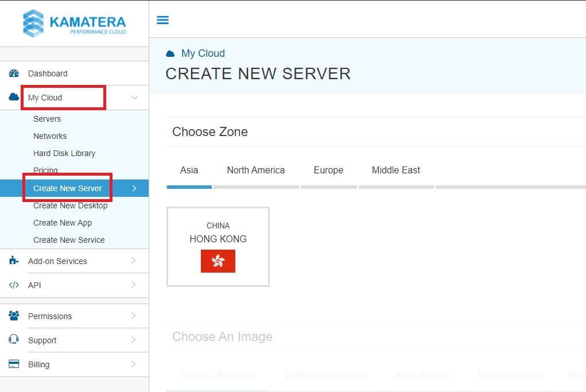Switch to the Middle East zone tab
This screenshot has width=586, height=392.
(x=396, y=170)
